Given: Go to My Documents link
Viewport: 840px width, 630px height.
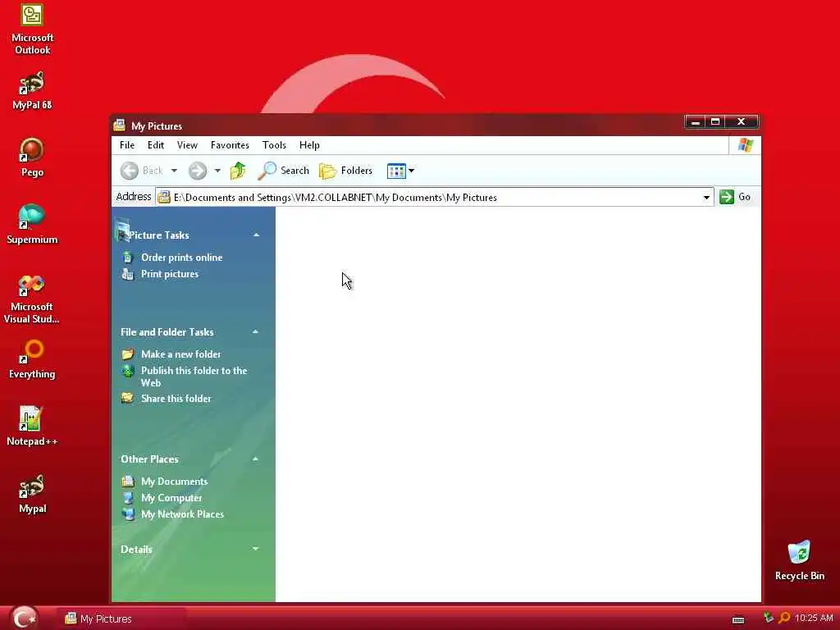Looking at the screenshot, I should pos(174,482).
